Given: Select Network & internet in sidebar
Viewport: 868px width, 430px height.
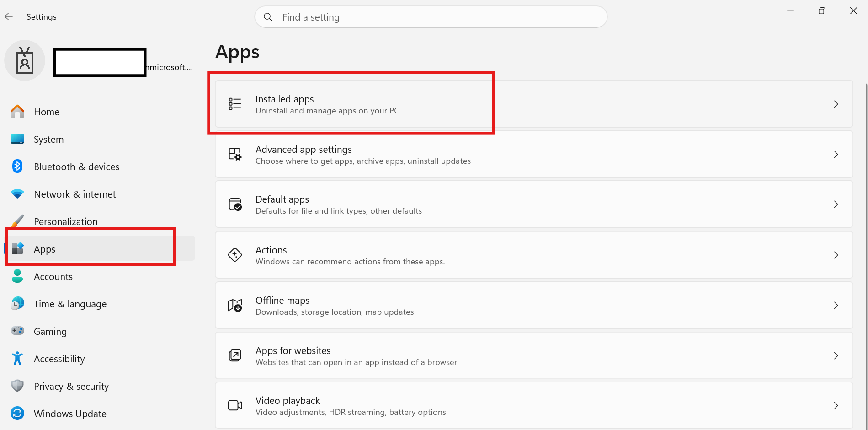Looking at the screenshot, I should tap(100, 194).
